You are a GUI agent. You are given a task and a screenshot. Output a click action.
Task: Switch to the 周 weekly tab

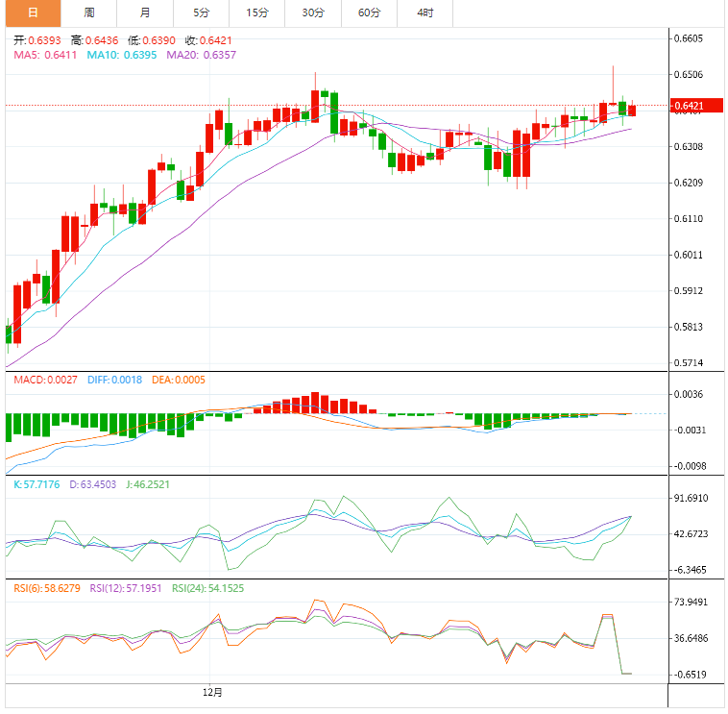88,12
